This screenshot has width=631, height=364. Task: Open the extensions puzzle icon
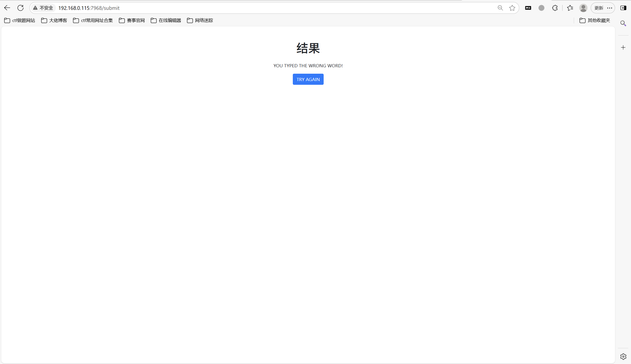pyautogui.click(x=555, y=8)
